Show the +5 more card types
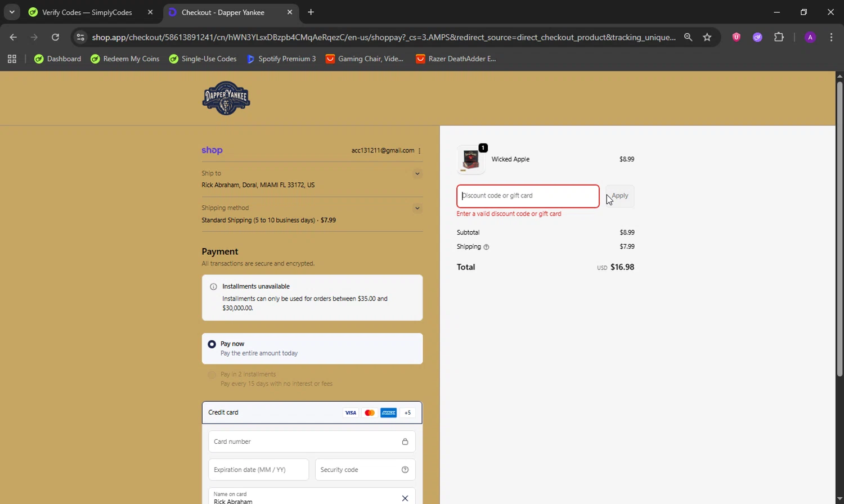This screenshot has height=504, width=844. click(408, 413)
